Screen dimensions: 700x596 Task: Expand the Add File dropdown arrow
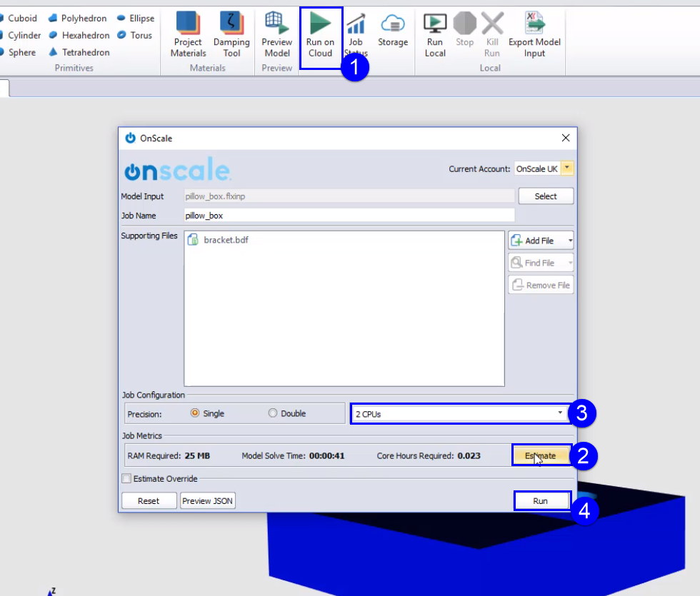click(x=570, y=241)
